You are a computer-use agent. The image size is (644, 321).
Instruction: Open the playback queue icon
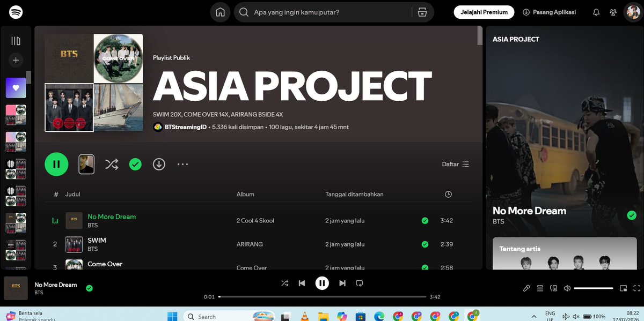click(540, 288)
